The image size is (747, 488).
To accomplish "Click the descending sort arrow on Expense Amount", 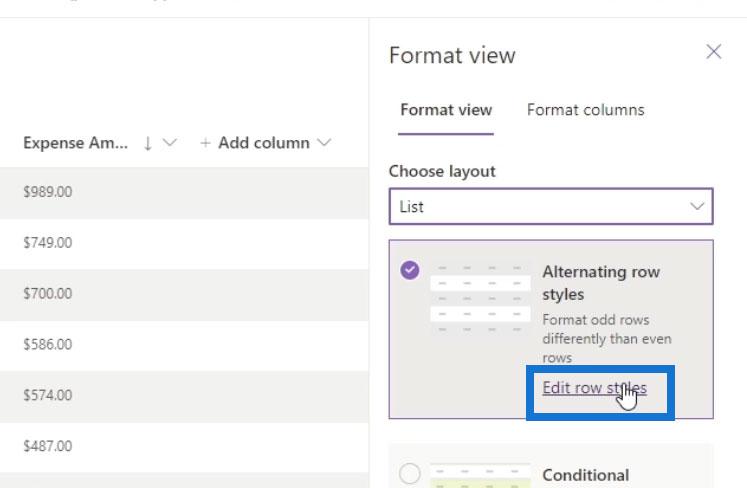I will (148, 143).
